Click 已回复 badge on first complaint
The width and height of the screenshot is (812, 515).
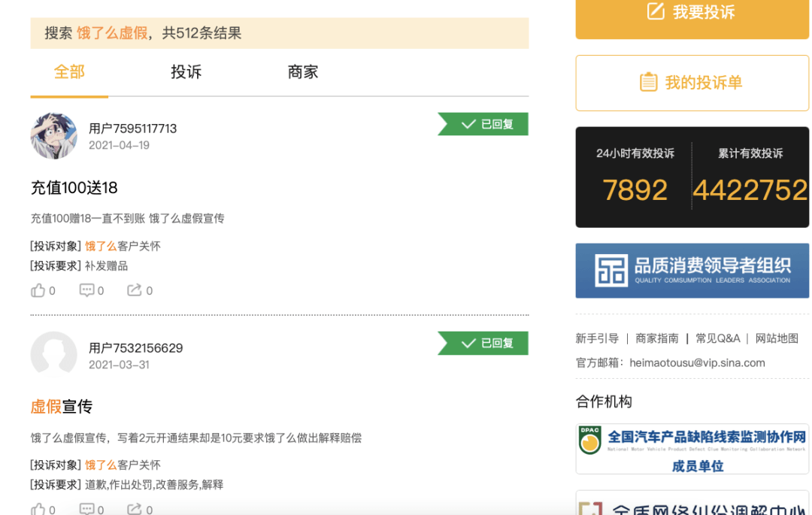click(483, 124)
